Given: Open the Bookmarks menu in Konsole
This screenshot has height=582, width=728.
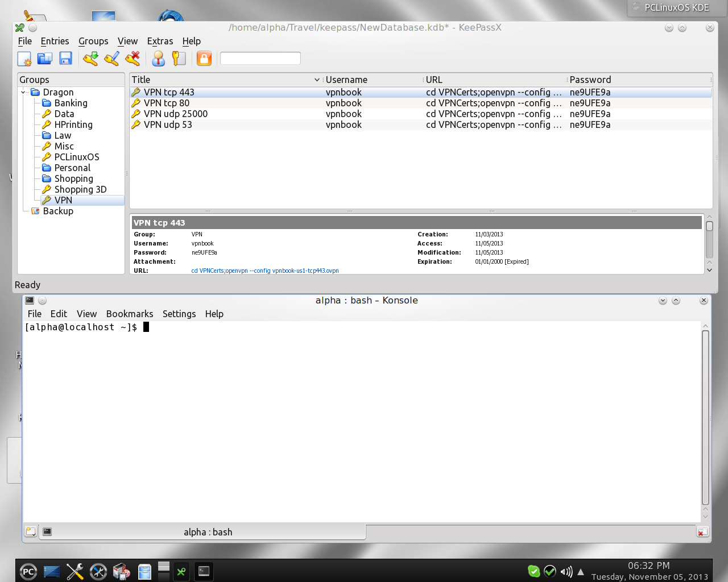Looking at the screenshot, I should 130,314.
